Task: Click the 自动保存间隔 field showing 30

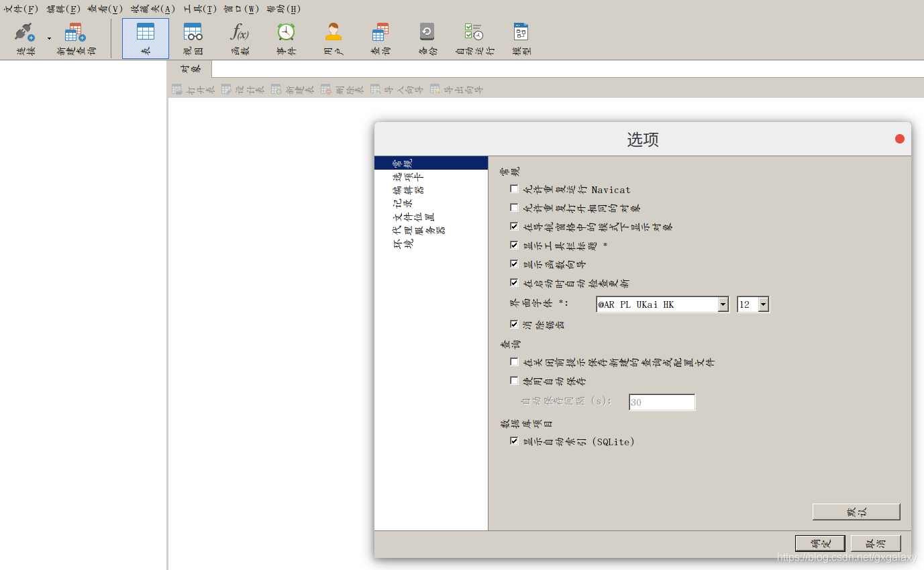Action: 662,402
